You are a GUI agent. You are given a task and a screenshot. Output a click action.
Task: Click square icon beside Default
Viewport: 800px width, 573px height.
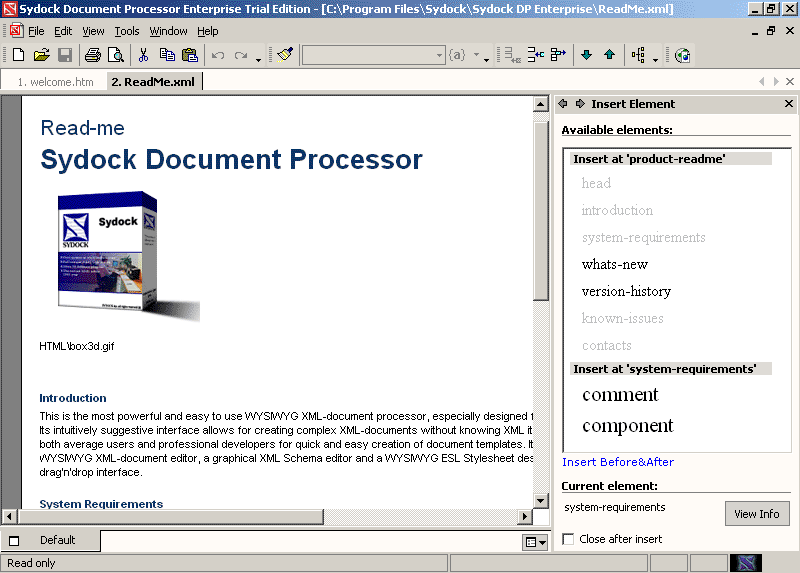[14, 540]
